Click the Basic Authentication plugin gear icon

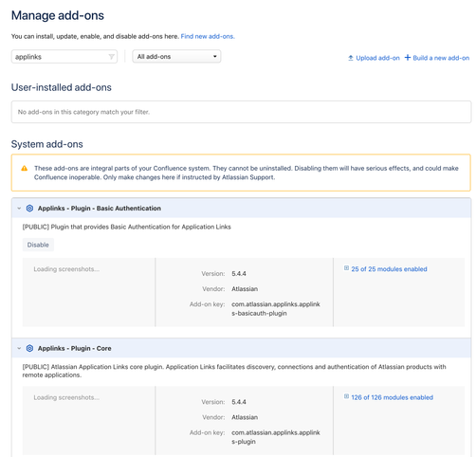[29, 209]
